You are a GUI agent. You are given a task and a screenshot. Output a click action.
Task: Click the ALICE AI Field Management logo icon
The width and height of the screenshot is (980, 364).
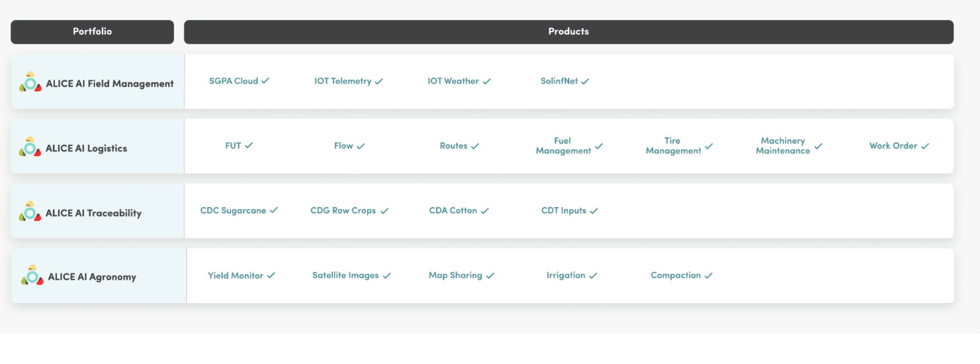point(31,83)
